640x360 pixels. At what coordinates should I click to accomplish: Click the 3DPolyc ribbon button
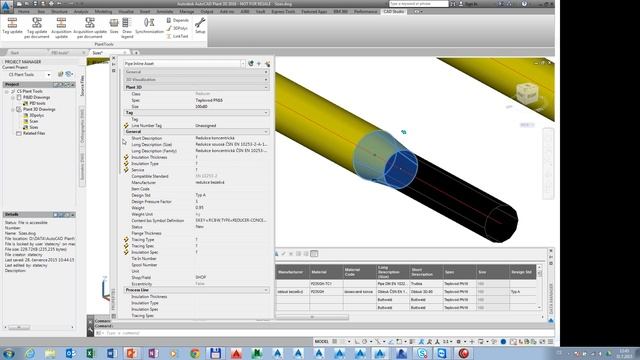pos(177,28)
